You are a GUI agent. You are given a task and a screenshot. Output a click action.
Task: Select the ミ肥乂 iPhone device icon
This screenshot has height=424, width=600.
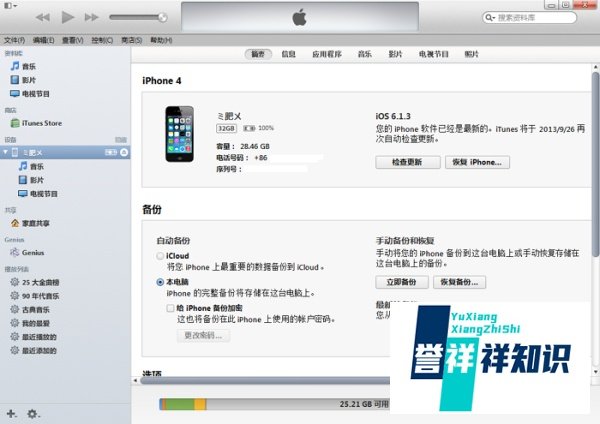click(x=15, y=152)
